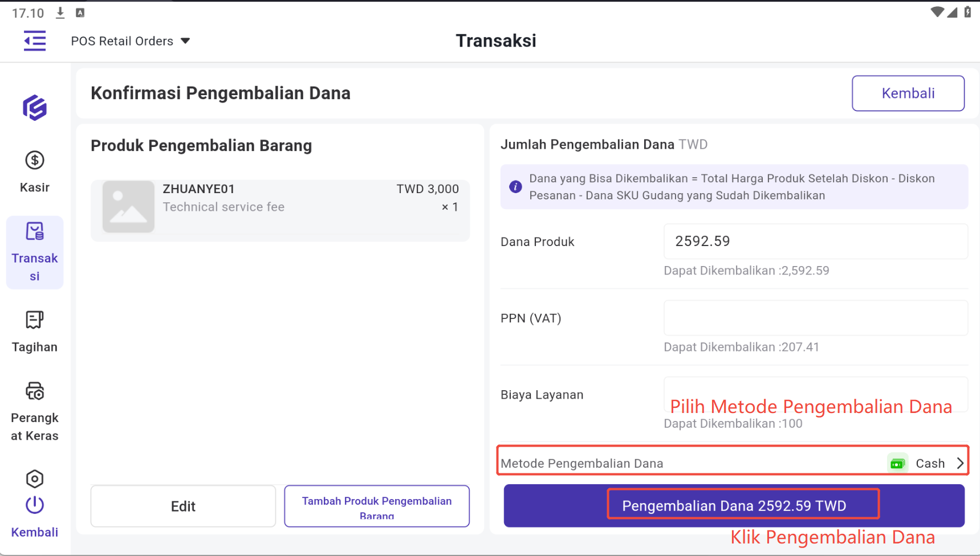Click the ZHUANYE01 product thumbnail
This screenshot has width=980, height=556.
click(x=128, y=207)
